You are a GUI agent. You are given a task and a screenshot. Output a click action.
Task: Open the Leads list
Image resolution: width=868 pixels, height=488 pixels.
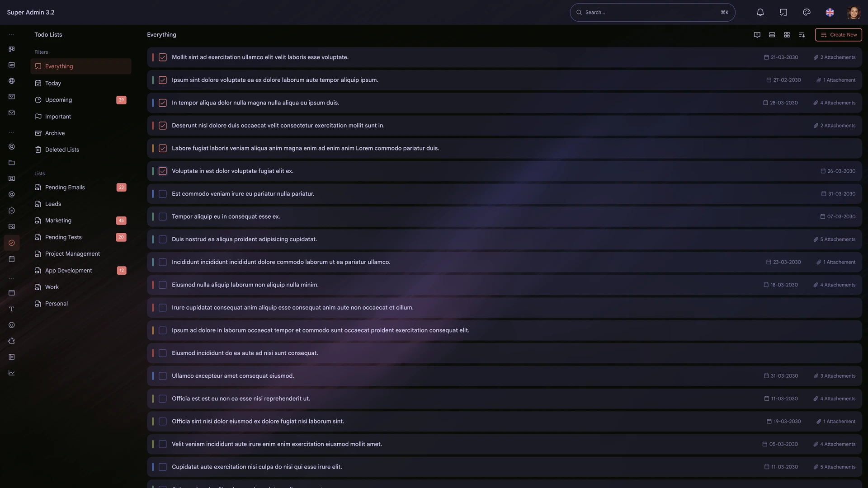81,204
